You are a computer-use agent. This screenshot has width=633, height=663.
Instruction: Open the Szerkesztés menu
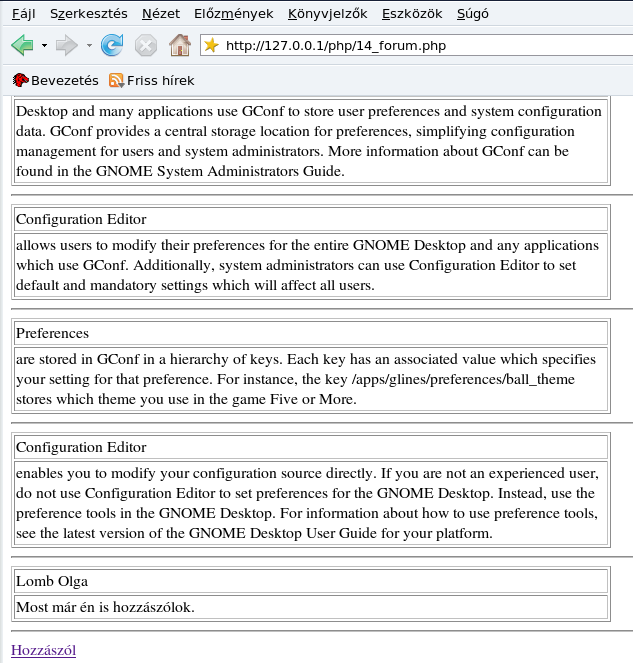point(89,14)
